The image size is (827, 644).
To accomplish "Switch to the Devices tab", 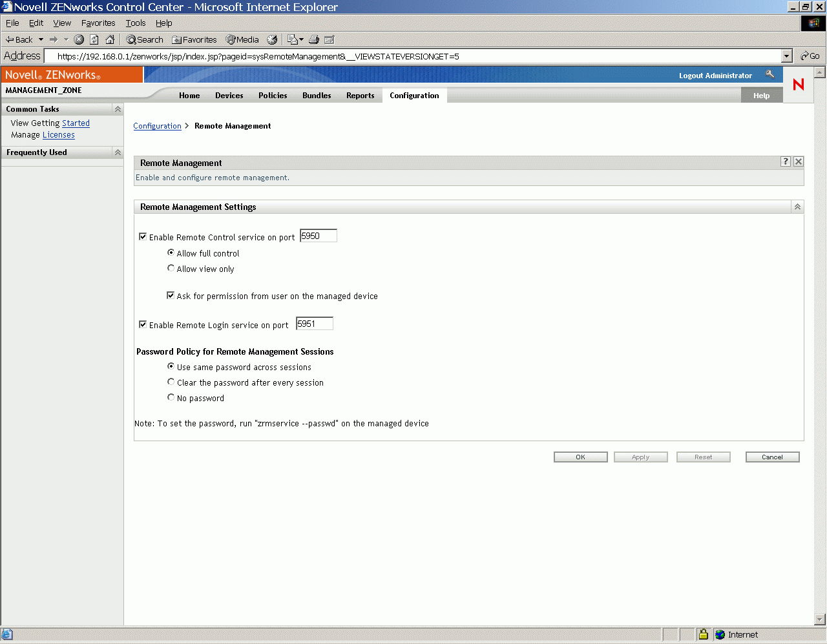I will pos(229,95).
